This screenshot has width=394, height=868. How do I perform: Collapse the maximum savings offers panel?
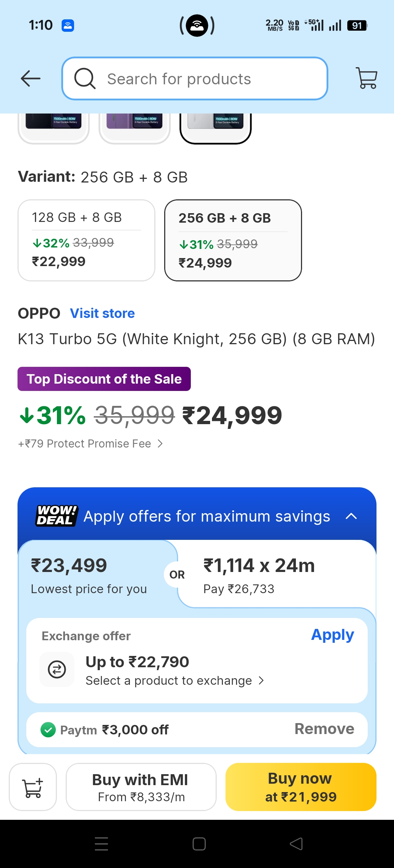tap(351, 516)
